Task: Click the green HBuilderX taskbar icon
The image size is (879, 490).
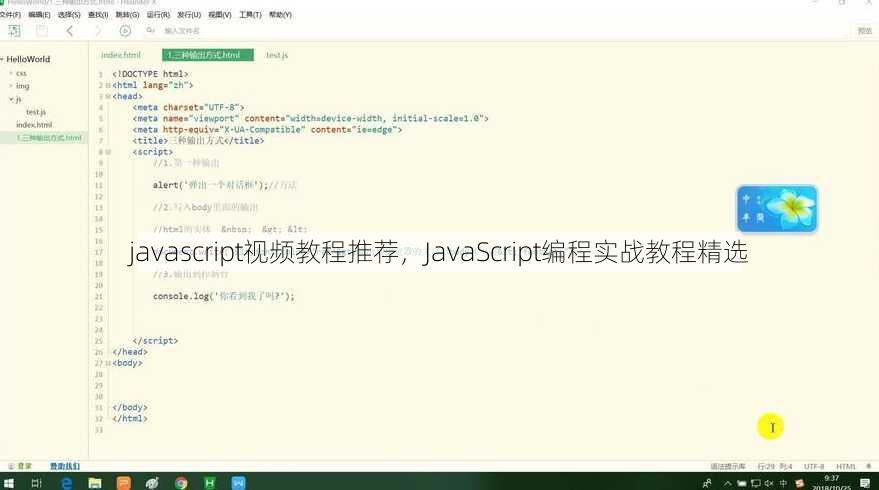Action: pos(210,483)
